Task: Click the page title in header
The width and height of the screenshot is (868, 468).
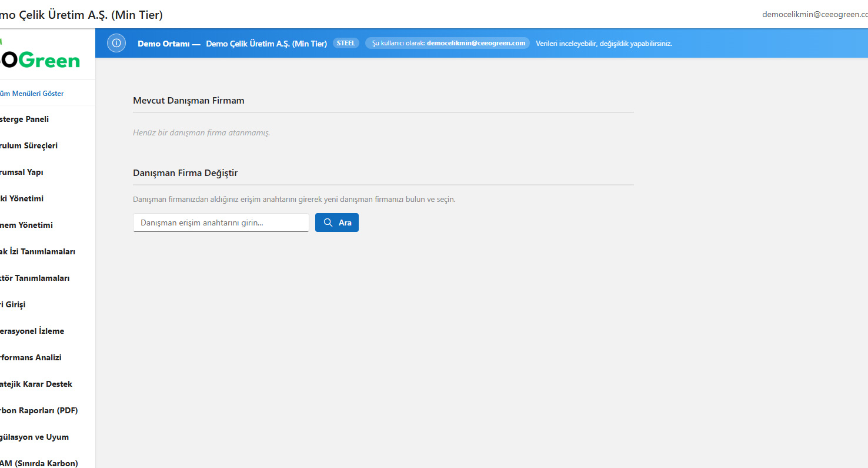Action: point(82,15)
